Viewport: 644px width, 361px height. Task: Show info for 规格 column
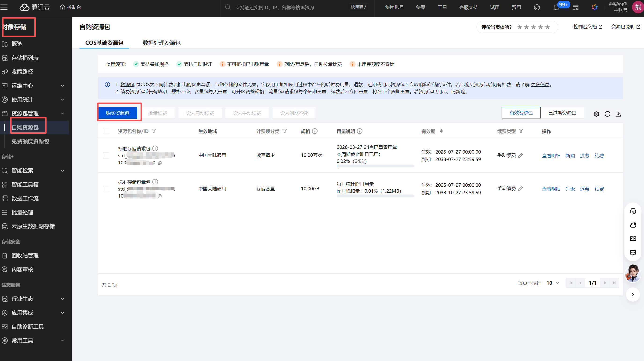click(x=315, y=131)
